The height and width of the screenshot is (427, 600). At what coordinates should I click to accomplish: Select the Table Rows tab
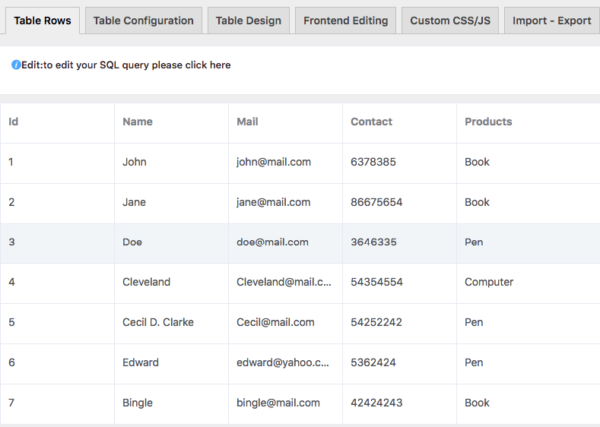click(42, 21)
